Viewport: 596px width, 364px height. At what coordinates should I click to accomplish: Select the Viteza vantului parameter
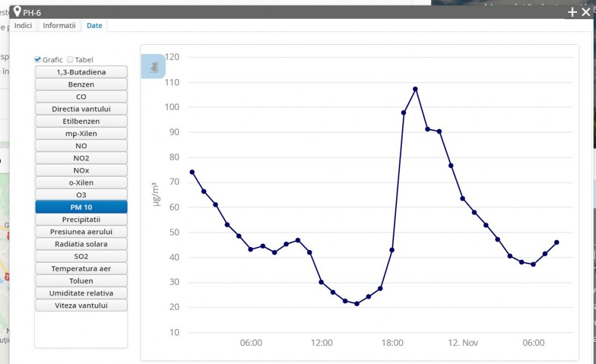pos(81,305)
